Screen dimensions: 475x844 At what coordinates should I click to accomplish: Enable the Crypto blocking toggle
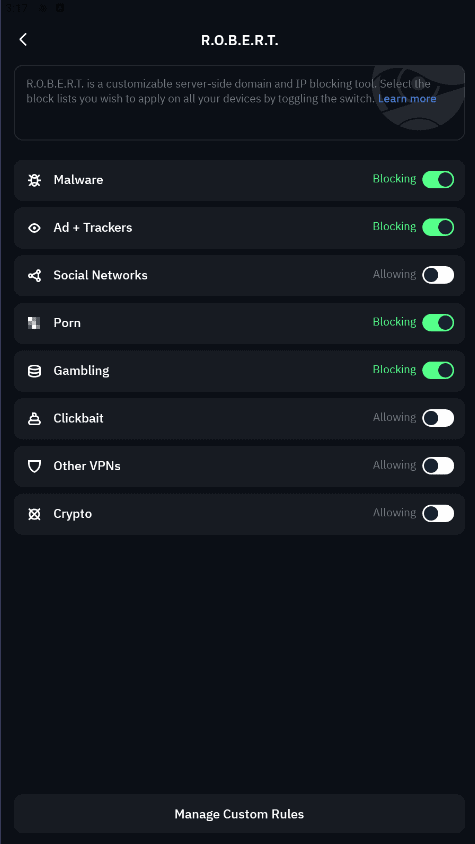point(438,514)
